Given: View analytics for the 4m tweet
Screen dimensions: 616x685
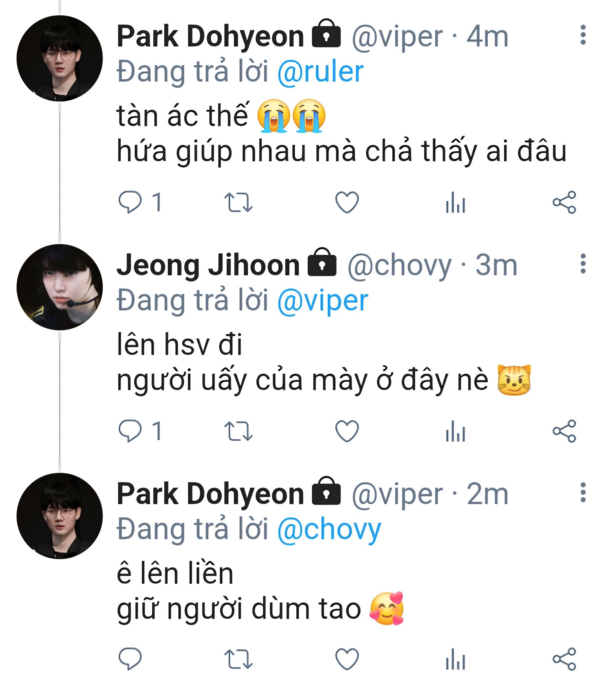Looking at the screenshot, I should 455,202.
